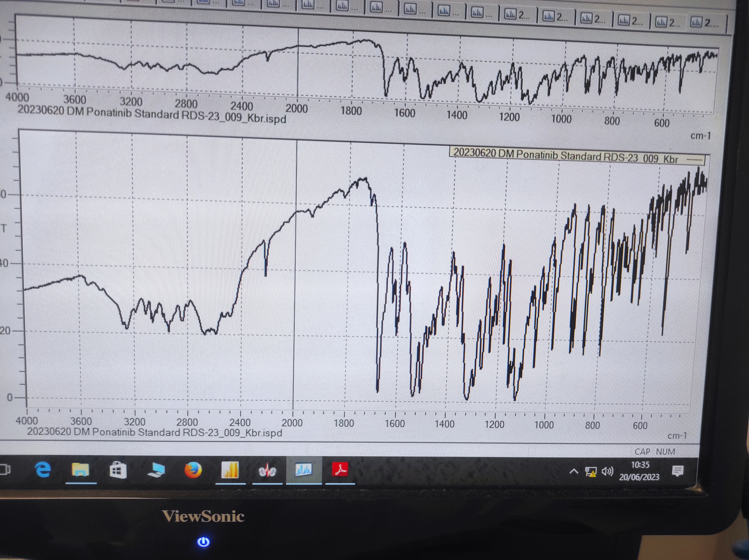
Task: Click the 3200 x-axis label of main spectrum
Action: click(x=134, y=422)
